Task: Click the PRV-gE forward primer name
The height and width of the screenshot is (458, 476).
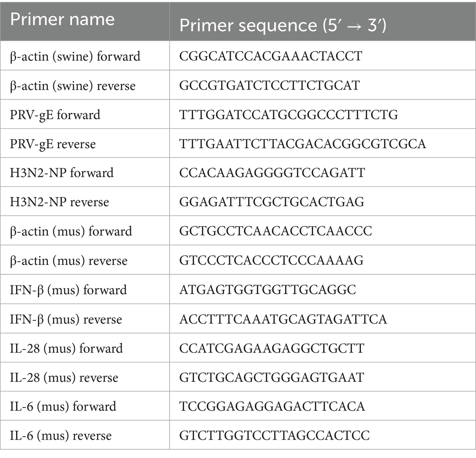Action: (55, 115)
